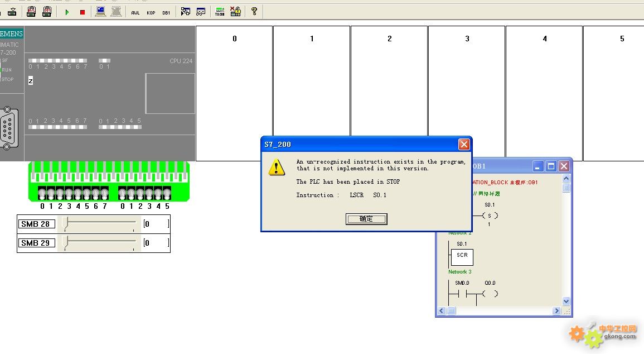Toggle switch 6 in the first input bank
The image size is (644, 354).
[x=96, y=193]
